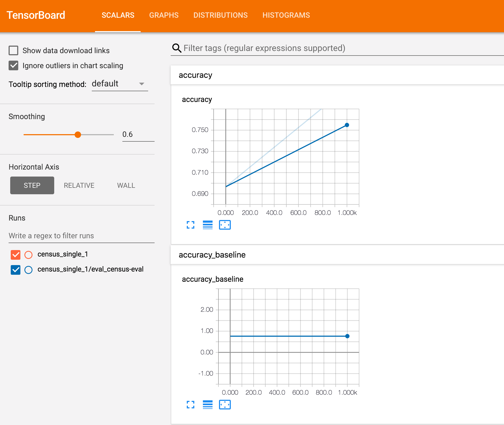The height and width of the screenshot is (425, 504).
Task: Uncheck the census_single_1 run checkbox
Action: click(16, 255)
